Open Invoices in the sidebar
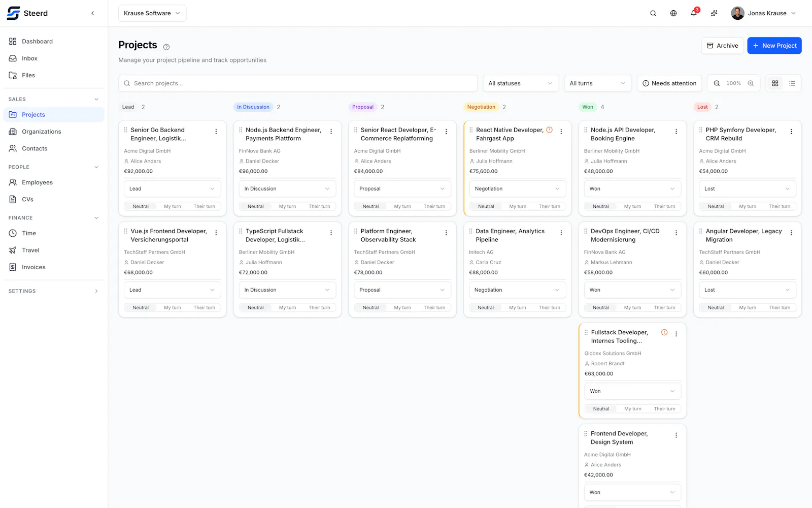Image resolution: width=812 pixels, height=508 pixels. [x=54, y=267]
